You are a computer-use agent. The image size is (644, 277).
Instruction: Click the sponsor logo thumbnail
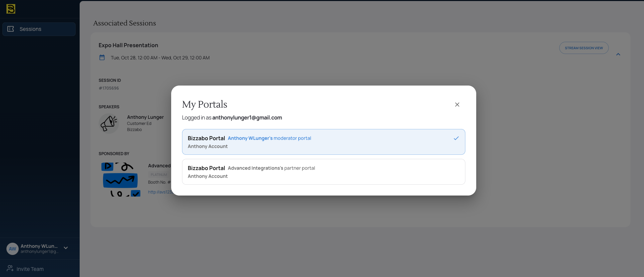click(x=121, y=179)
